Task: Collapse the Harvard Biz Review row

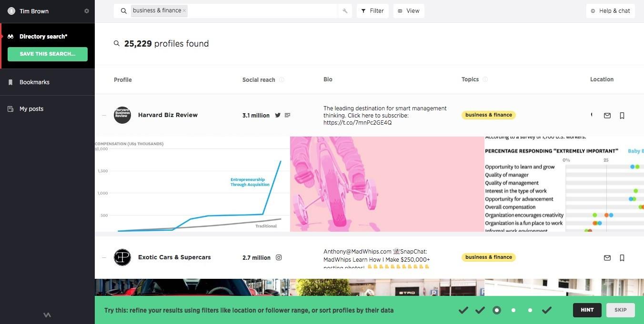Action: pos(104,115)
